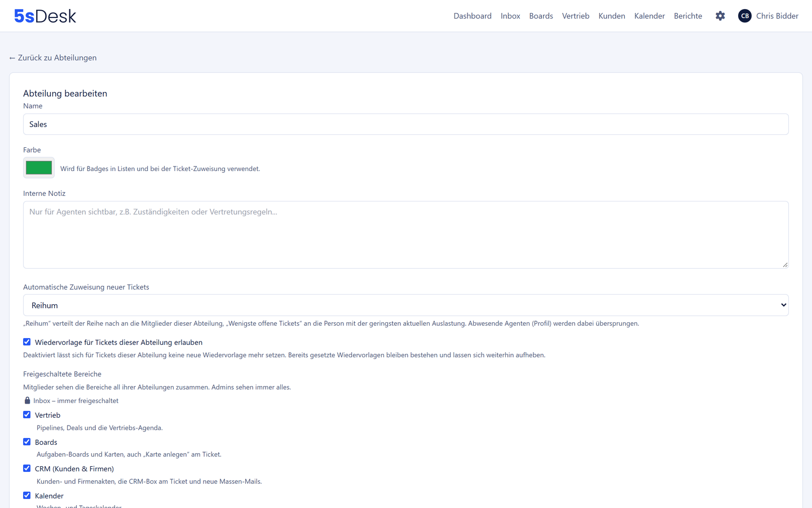Click the 'Inbox – immer freigeschaltet' text
This screenshot has height=508, width=812.
(x=76, y=401)
